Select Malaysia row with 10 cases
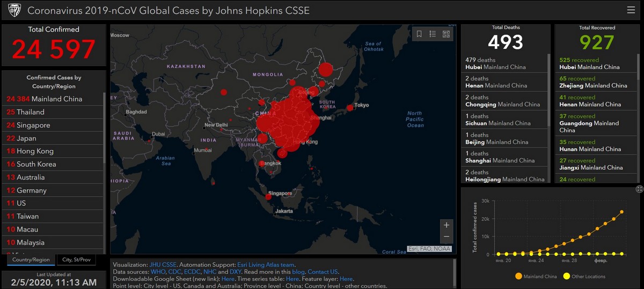Screen dimensions: 644x289 pos(53,242)
